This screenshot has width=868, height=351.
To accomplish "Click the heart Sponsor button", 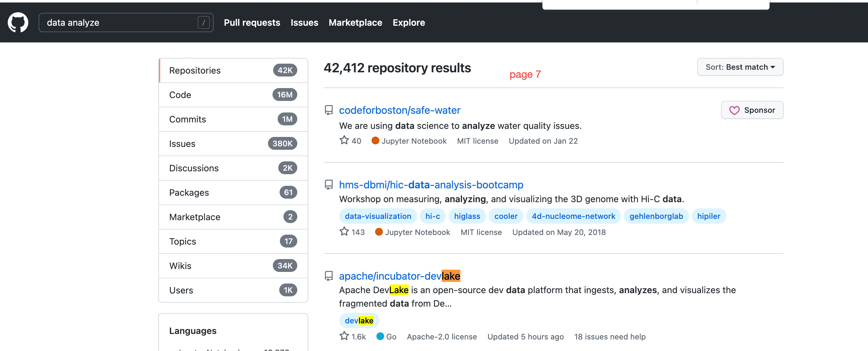I will tap(752, 110).
